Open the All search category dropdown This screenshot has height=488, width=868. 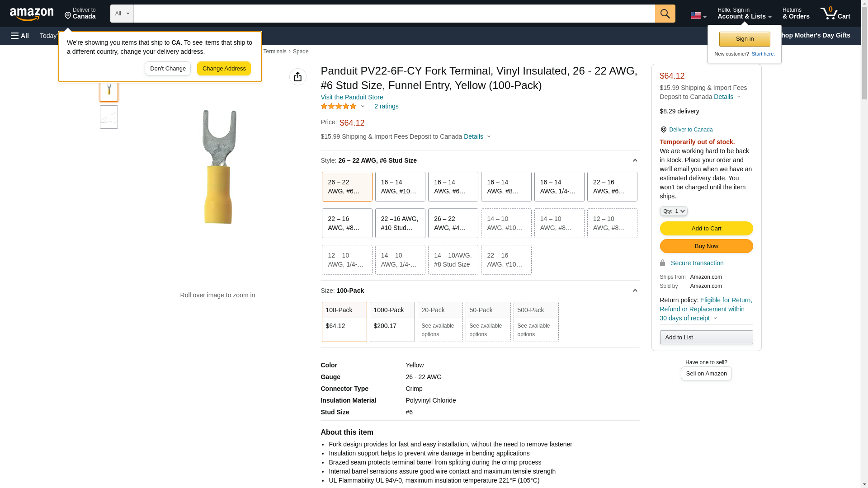click(122, 14)
